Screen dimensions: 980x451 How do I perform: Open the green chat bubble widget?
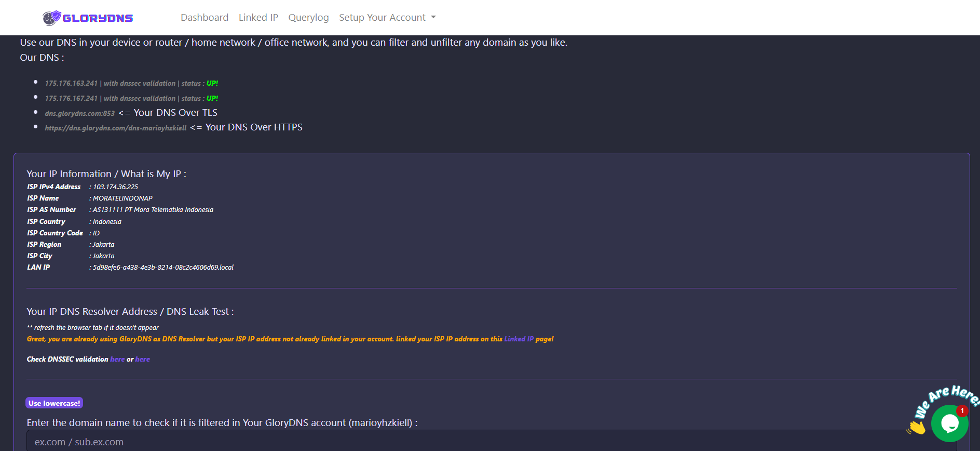click(x=949, y=423)
